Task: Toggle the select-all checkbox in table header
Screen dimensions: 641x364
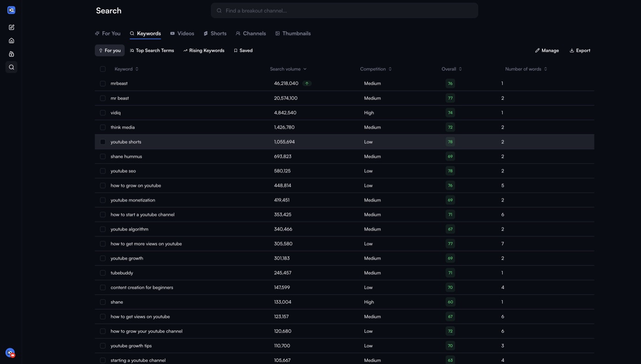Action: point(103,69)
